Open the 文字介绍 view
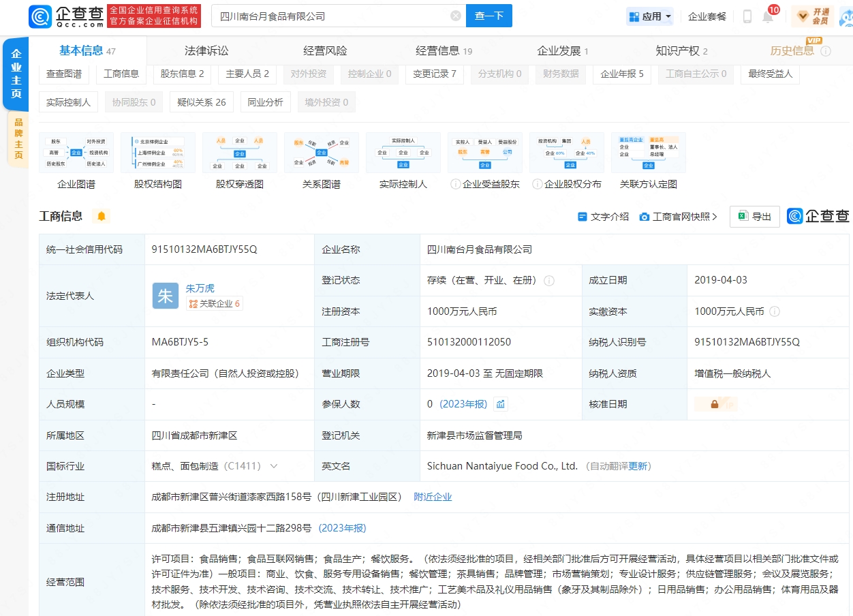853x616 pixels. point(603,217)
